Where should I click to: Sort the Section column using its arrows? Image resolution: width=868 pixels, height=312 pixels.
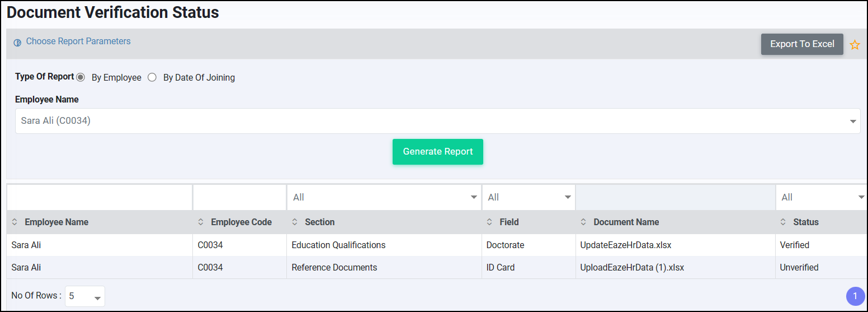tap(295, 222)
